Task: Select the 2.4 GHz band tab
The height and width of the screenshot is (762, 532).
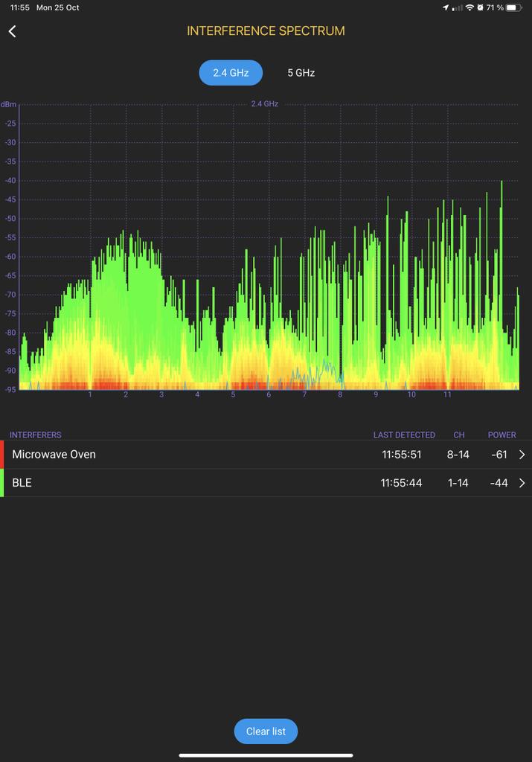Action: pyautogui.click(x=231, y=73)
